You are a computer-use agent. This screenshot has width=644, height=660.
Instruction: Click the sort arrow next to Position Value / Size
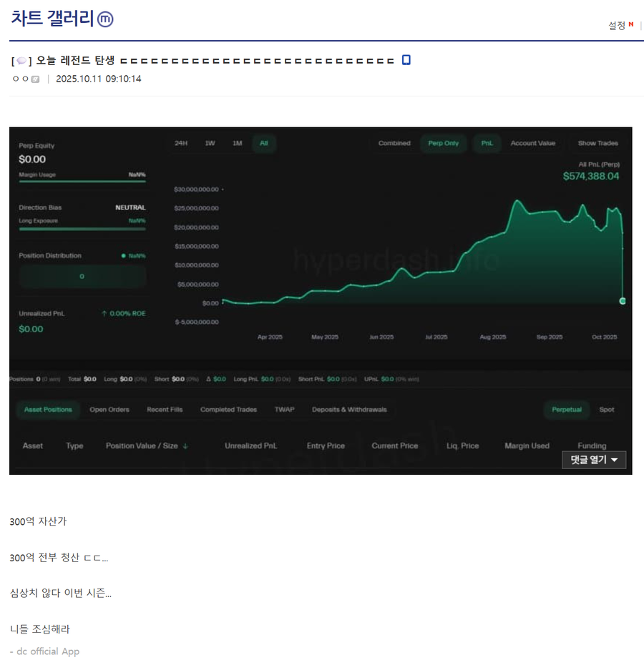click(185, 446)
